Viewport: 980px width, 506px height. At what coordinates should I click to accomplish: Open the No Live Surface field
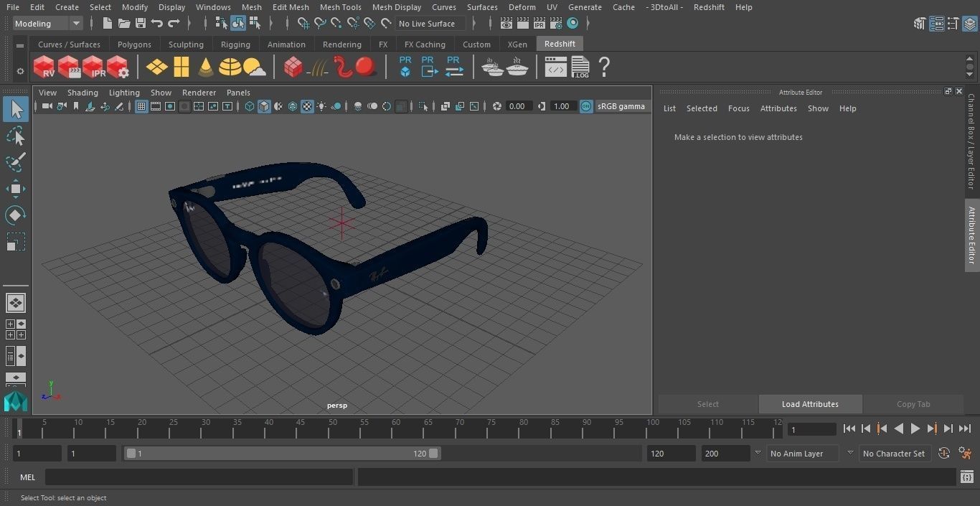point(431,24)
